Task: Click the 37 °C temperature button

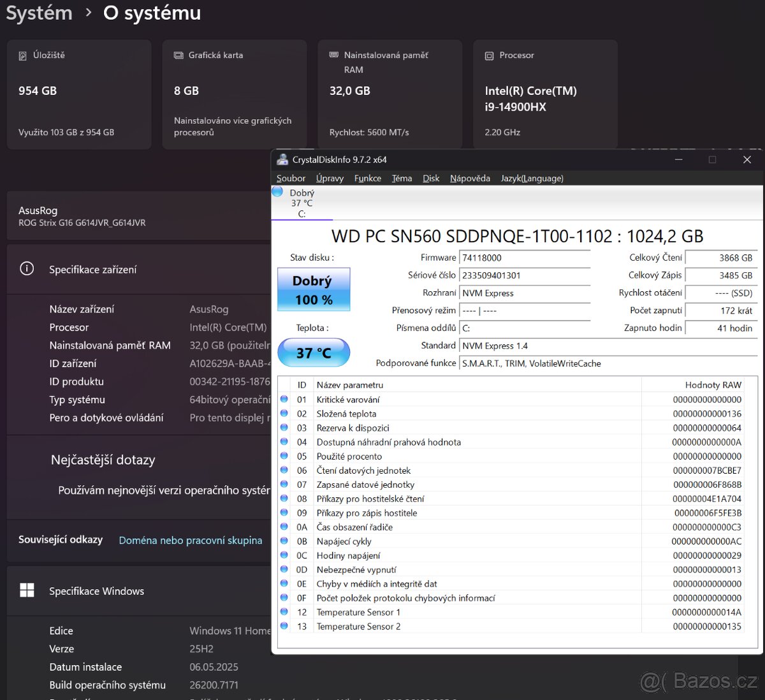Action: tap(314, 353)
